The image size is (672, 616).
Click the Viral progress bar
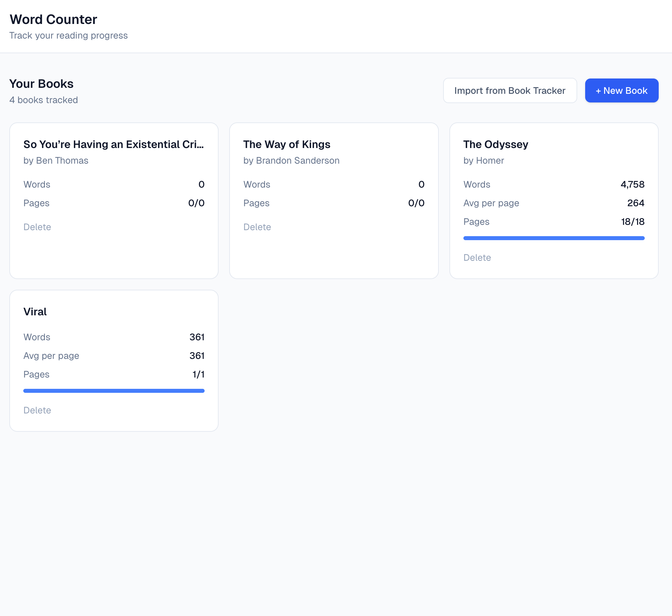point(114,391)
